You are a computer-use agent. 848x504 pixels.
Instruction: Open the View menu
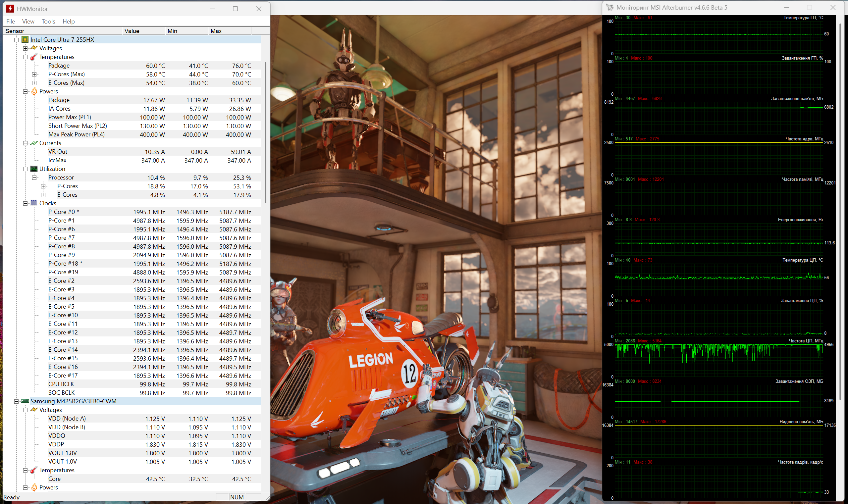[28, 22]
